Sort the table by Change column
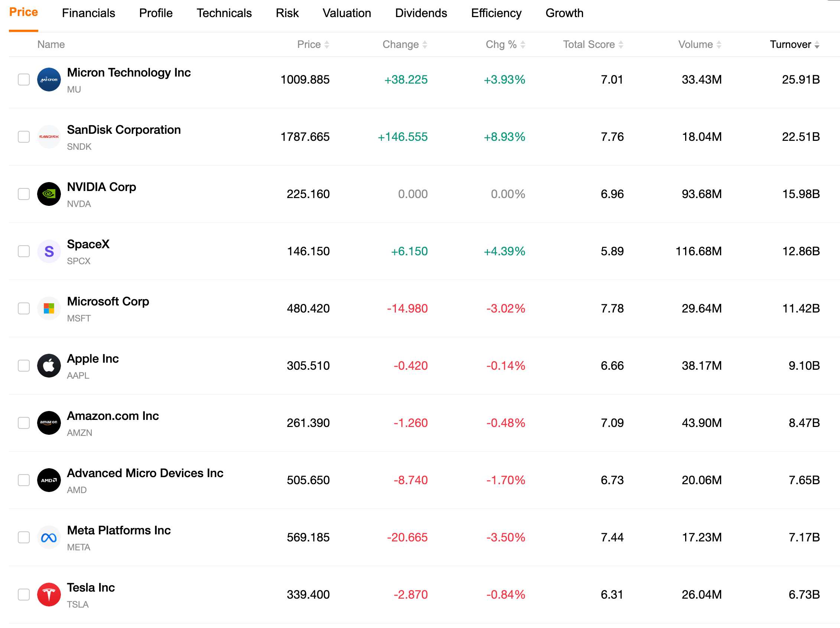The image size is (840, 628). point(405,45)
